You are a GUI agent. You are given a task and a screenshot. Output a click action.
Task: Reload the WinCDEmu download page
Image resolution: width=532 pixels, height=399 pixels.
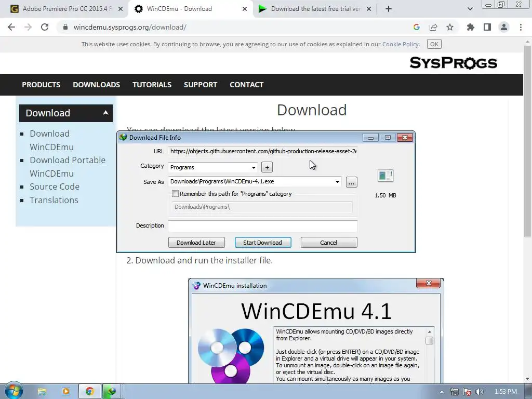pos(45,27)
